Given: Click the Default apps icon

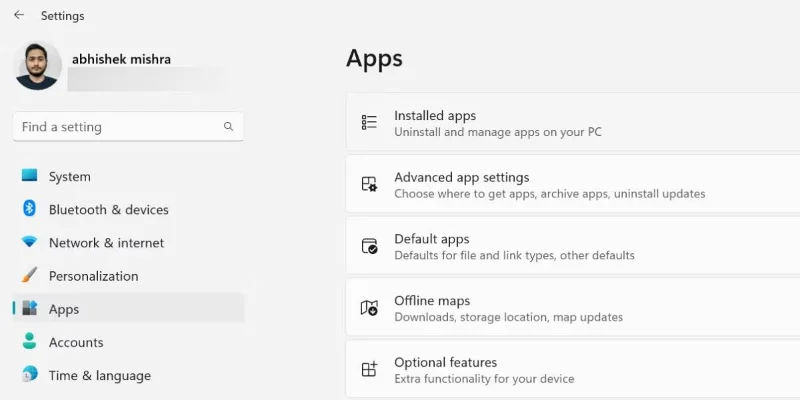Looking at the screenshot, I should [369, 246].
